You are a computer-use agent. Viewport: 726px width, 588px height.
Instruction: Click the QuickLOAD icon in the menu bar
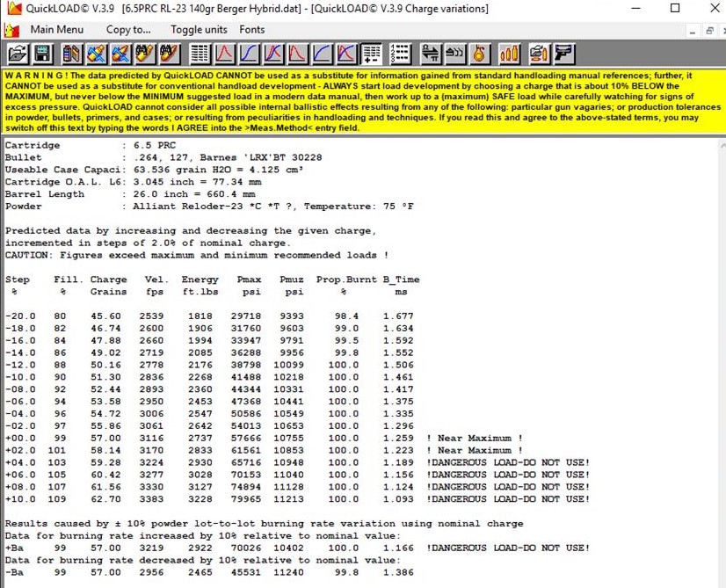pos(11,30)
